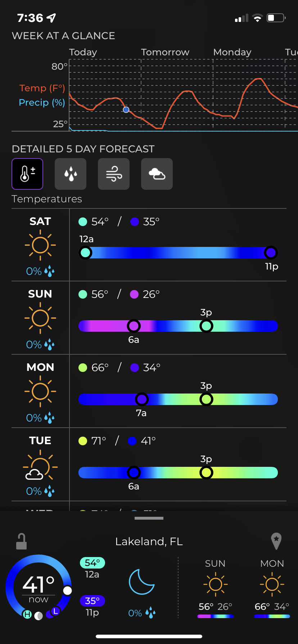
Task: Show the wind forecast view
Action: [x=114, y=174]
